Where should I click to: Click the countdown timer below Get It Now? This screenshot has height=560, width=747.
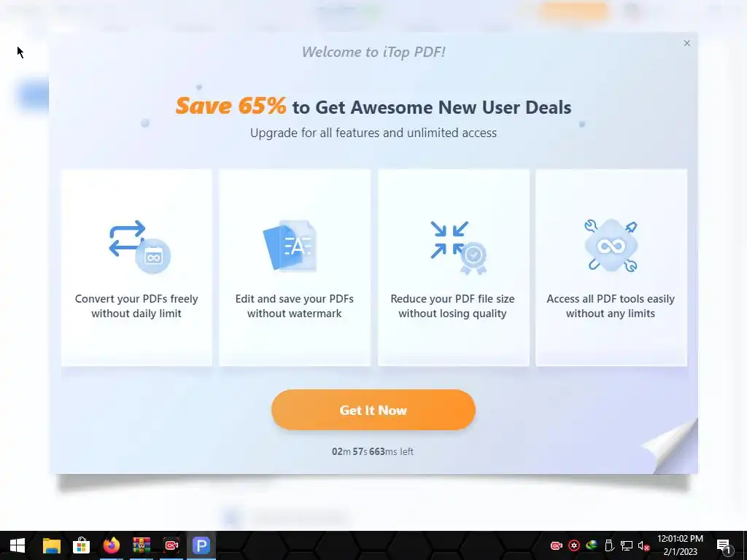[x=373, y=451]
